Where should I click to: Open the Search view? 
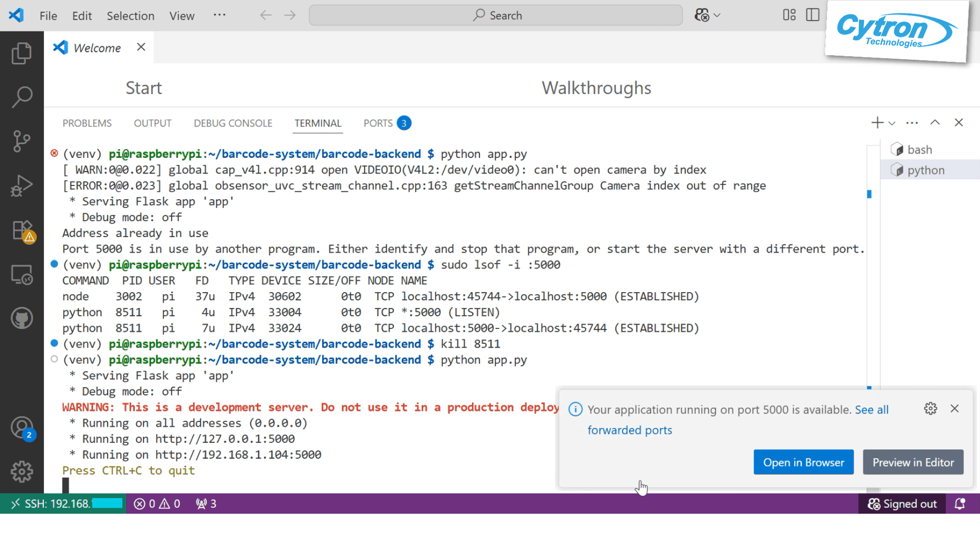21,97
